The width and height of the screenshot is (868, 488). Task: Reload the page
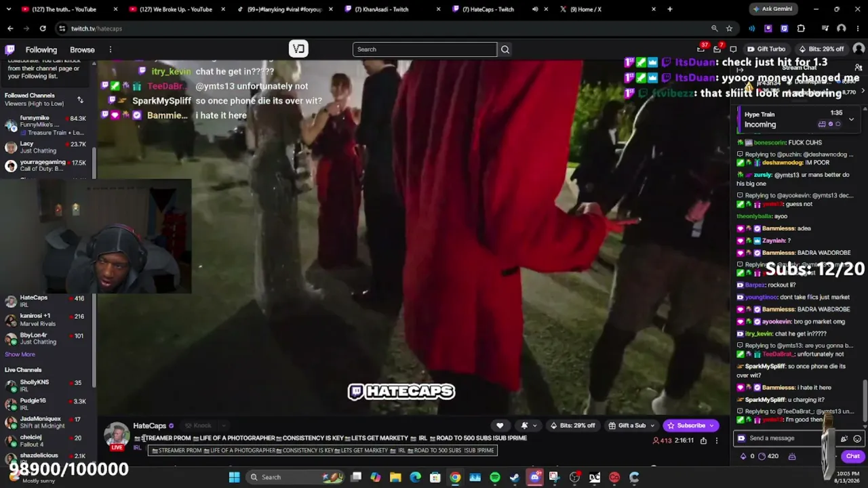pos(43,28)
